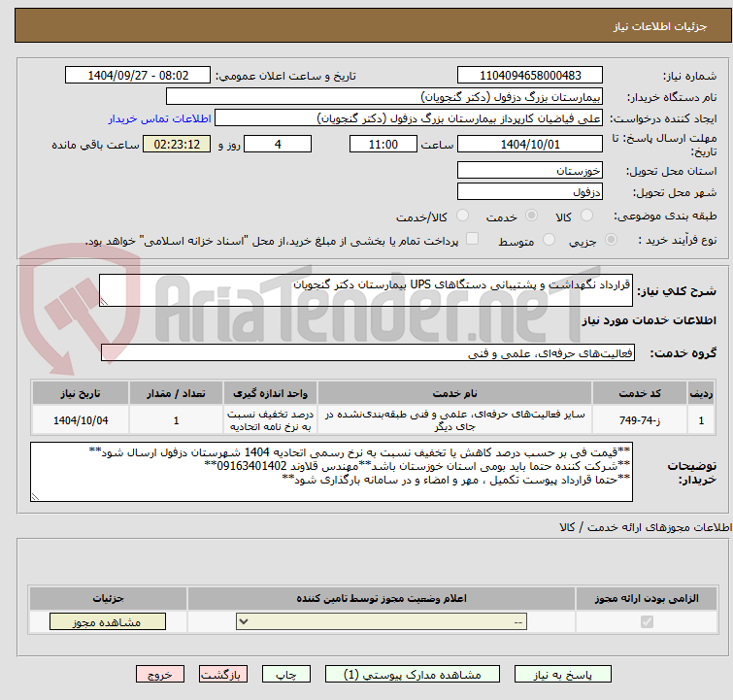The image size is (733, 700).
Task: Click the شماره نیاز field 1104094658000483
Action: click(x=530, y=76)
